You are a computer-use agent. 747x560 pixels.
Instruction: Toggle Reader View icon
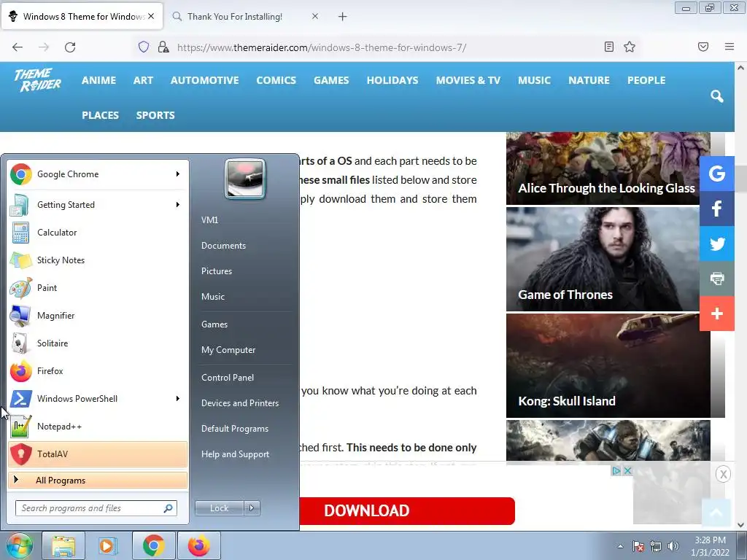(x=609, y=47)
